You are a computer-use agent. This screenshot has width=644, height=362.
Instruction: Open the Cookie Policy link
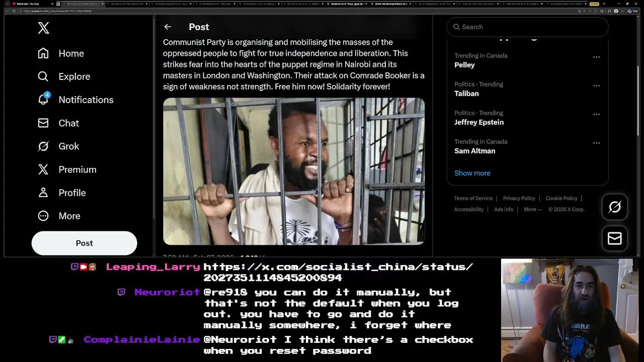(x=561, y=198)
